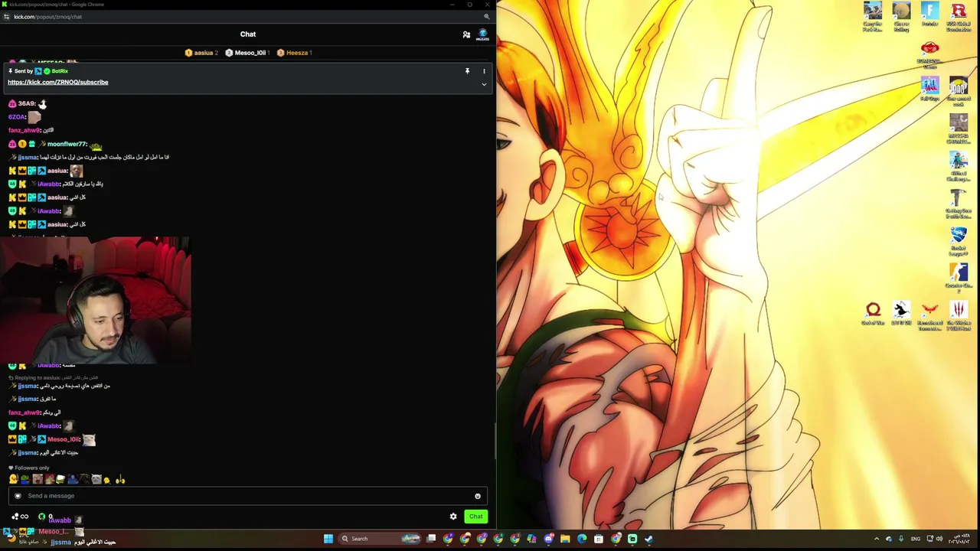Switch input language via ENG indicator
This screenshot has height=551, width=980.
(x=915, y=539)
